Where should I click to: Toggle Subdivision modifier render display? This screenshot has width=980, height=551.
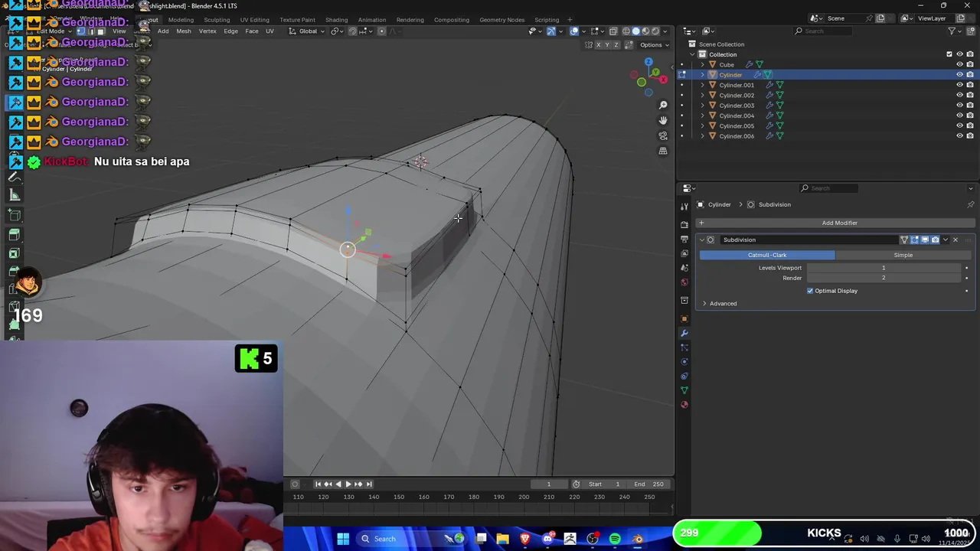(x=935, y=240)
